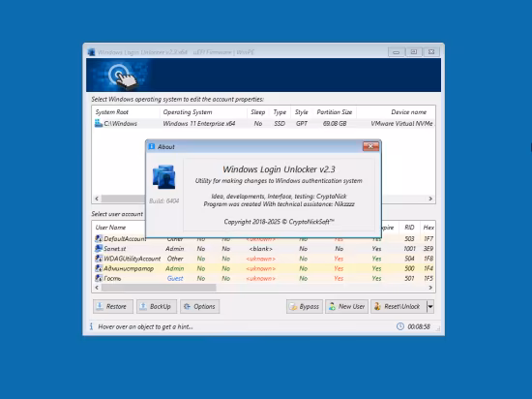Image resolution: width=532 pixels, height=399 pixels.
Task: Click the About dialog info icon
Action: [152, 146]
